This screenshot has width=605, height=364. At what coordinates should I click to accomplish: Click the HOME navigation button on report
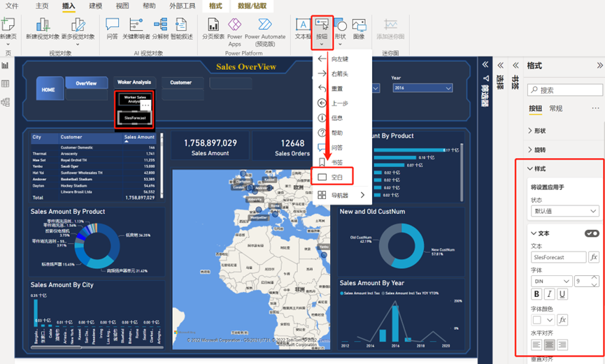(x=48, y=89)
